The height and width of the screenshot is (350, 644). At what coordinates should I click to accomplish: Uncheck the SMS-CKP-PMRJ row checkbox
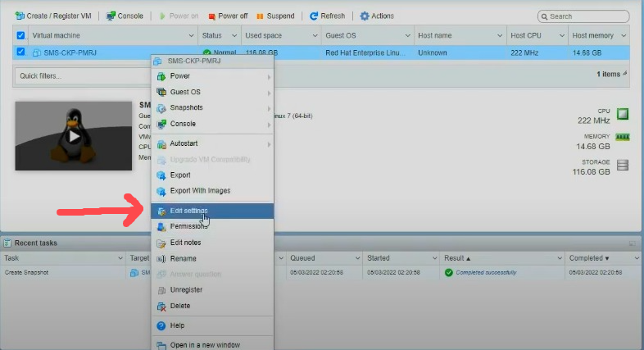(x=20, y=52)
